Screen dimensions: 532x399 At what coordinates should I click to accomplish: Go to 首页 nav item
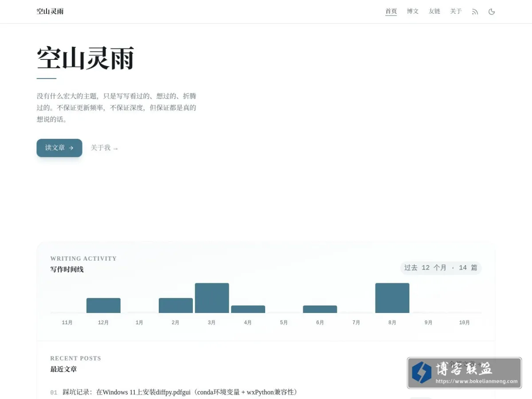(x=391, y=12)
